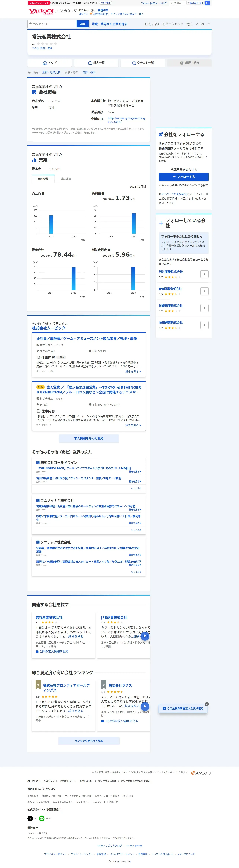
Task: Click the 検索 button
Action: (x=83, y=24)
